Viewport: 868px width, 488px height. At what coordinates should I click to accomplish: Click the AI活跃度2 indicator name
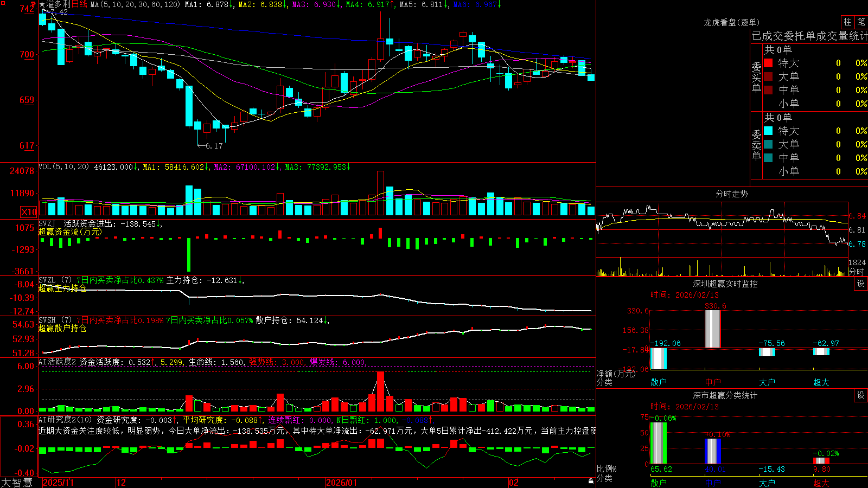[x=58, y=362]
